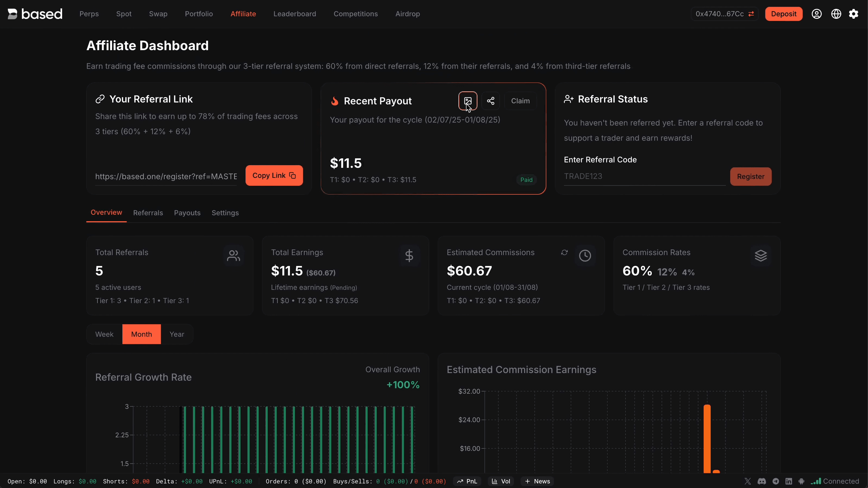Copy your referral link
The height and width of the screenshot is (488, 868).
pos(274,175)
